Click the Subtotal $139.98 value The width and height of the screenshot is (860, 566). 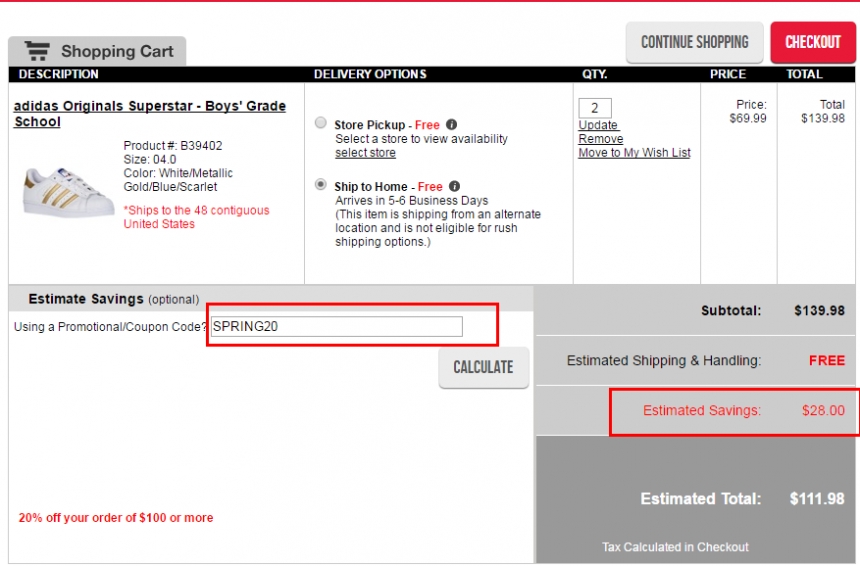(819, 310)
